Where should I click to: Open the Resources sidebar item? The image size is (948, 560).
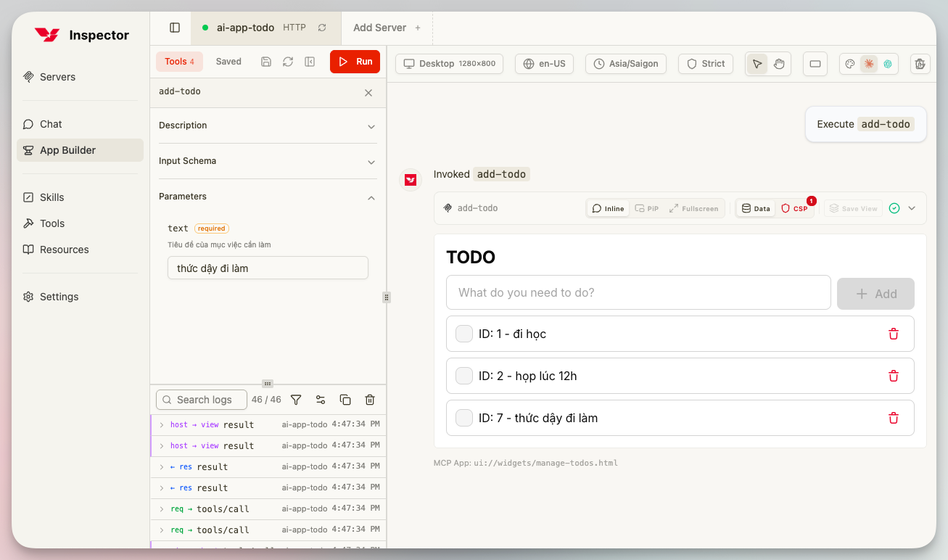pyautogui.click(x=80, y=250)
